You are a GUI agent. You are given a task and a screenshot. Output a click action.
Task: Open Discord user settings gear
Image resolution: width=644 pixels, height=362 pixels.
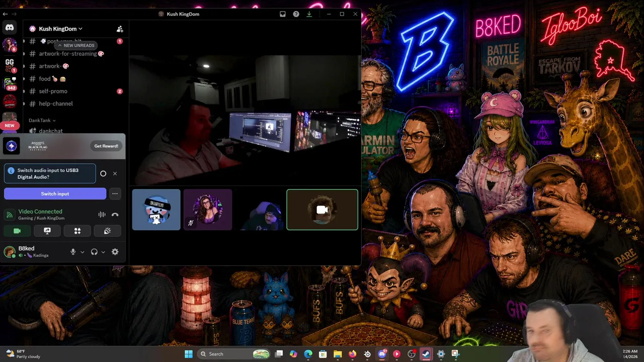(115, 252)
